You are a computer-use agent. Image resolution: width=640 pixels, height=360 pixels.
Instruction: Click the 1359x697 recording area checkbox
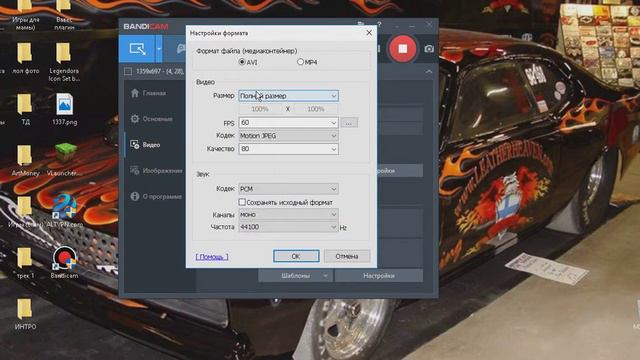tap(128, 71)
